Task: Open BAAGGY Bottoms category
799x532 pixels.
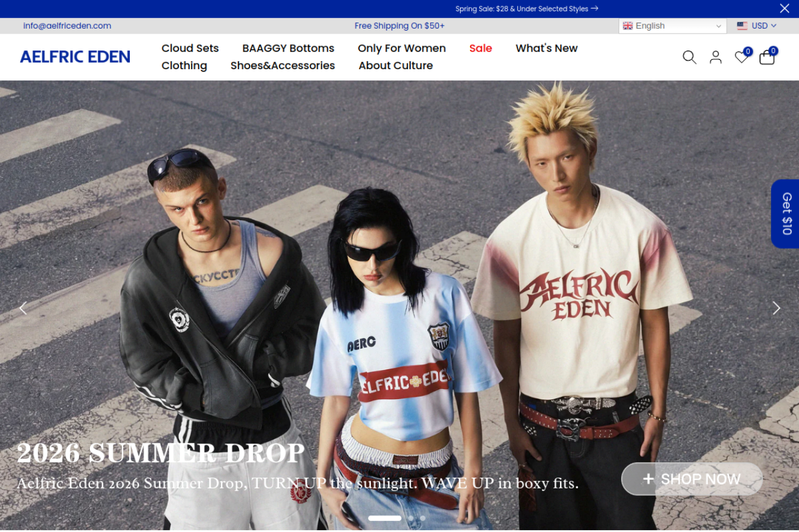Action: click(288, 48)
